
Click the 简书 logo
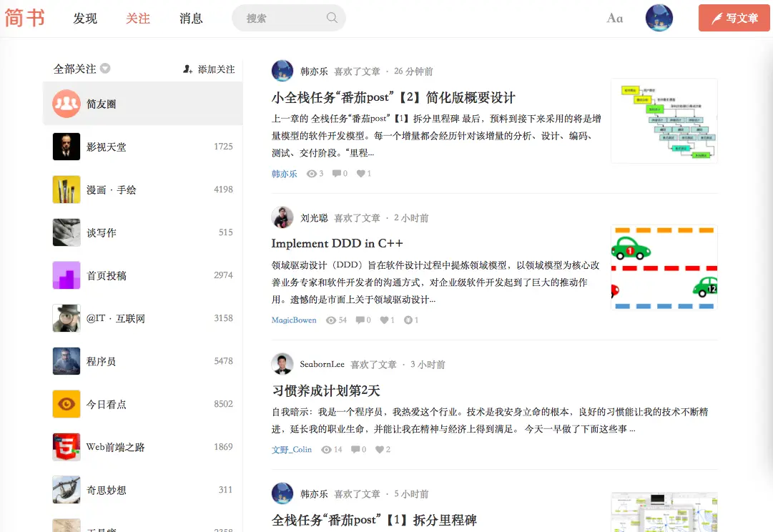click(24, 18)
